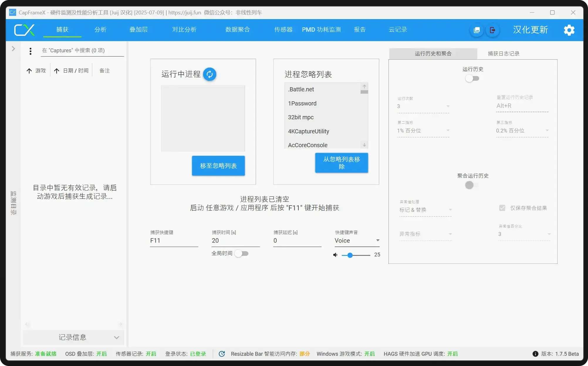This screenshot has height=366, width=588.
Task: Click the CapFrameX CX logo
Action: point(24,30)
